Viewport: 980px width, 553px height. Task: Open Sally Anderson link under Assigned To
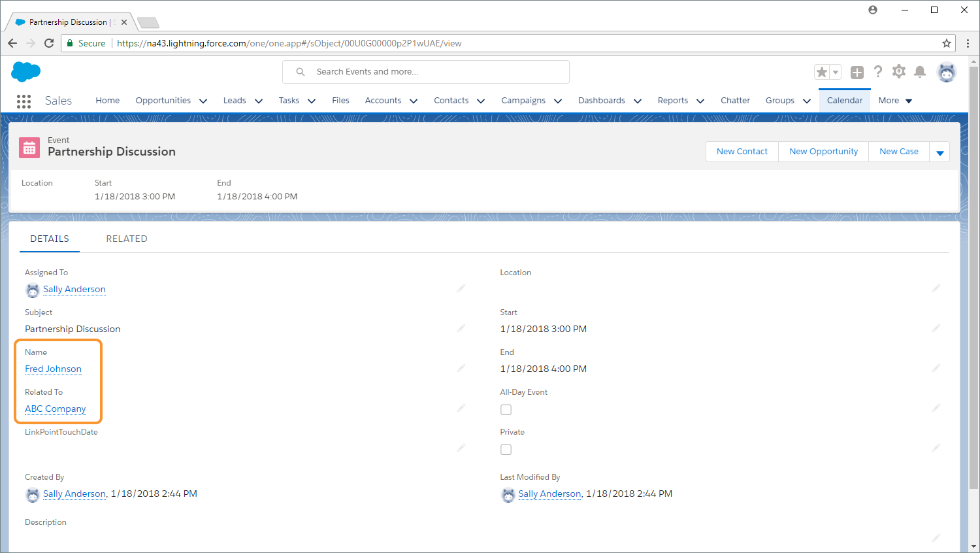(74, 290)
